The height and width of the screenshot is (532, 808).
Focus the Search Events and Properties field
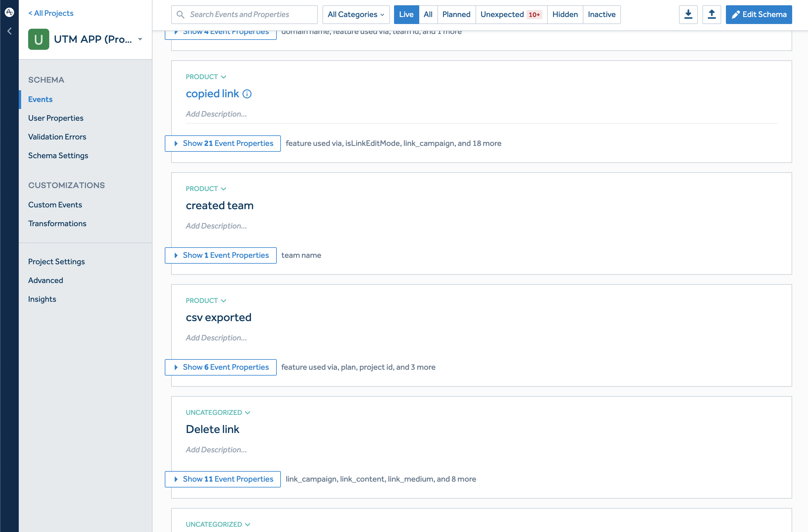click(x=245, y=15)
